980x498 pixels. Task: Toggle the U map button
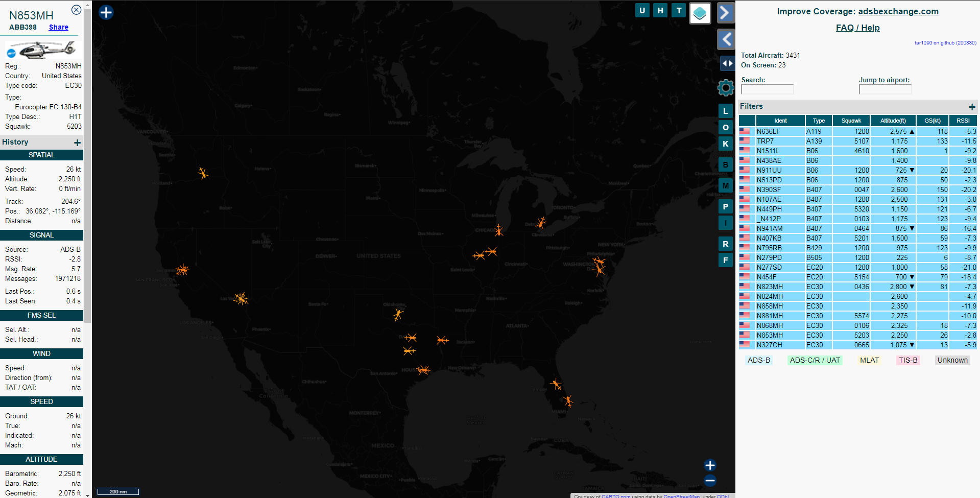click(642, 10)
